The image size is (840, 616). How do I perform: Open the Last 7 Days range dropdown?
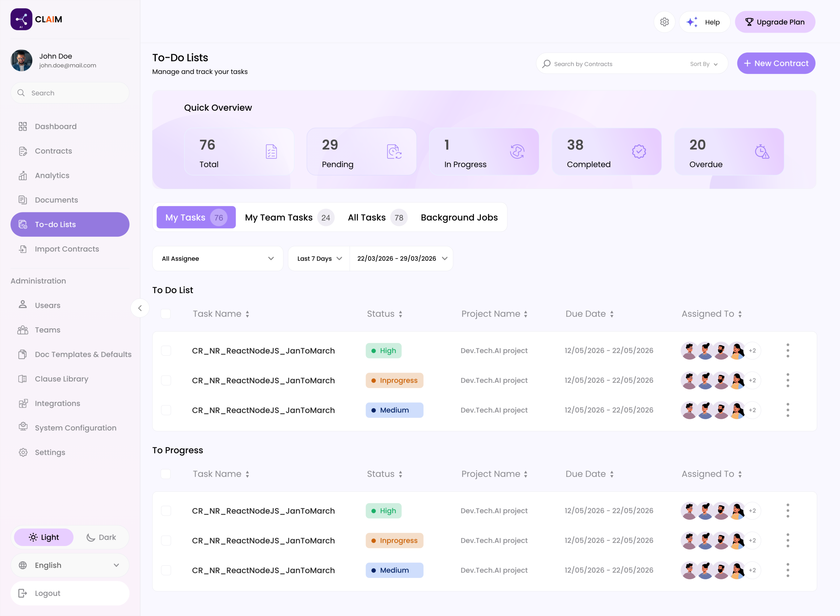pyautogui.click(x=319, y=258)
